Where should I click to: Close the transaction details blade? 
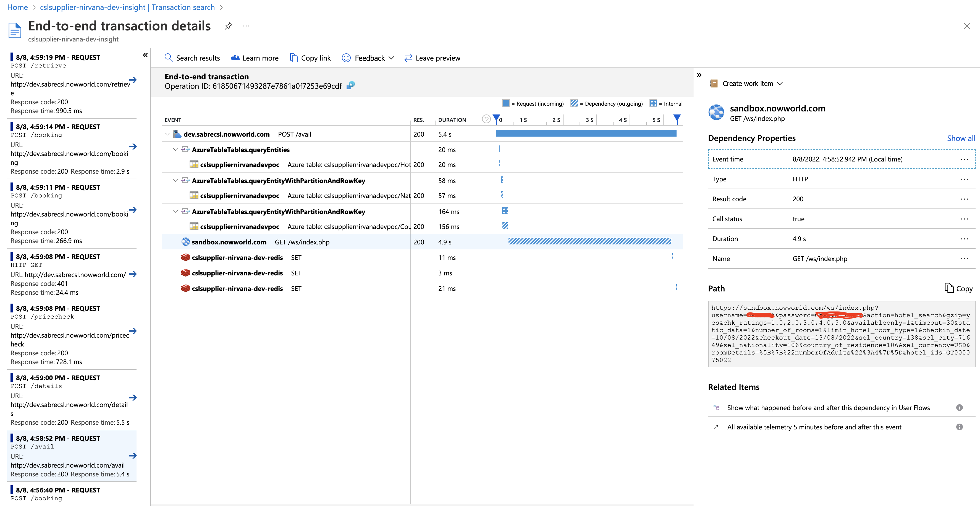[x=966, y=26]
